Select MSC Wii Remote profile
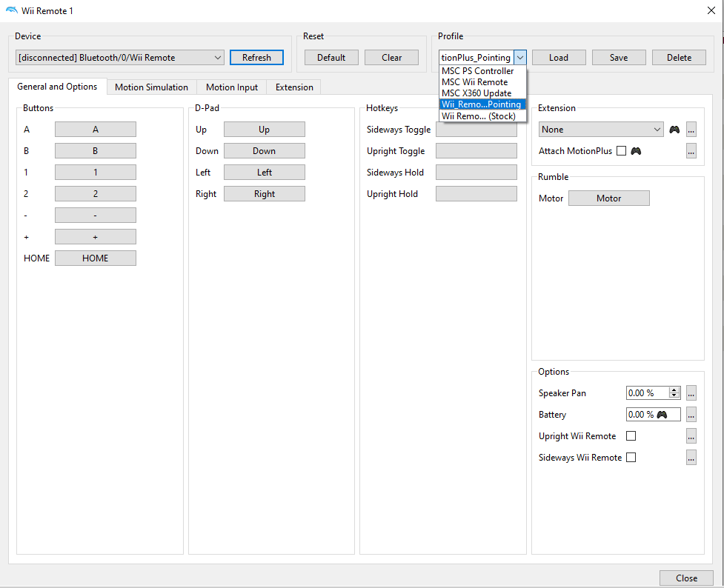724x588 pixels. coord(482,82)
